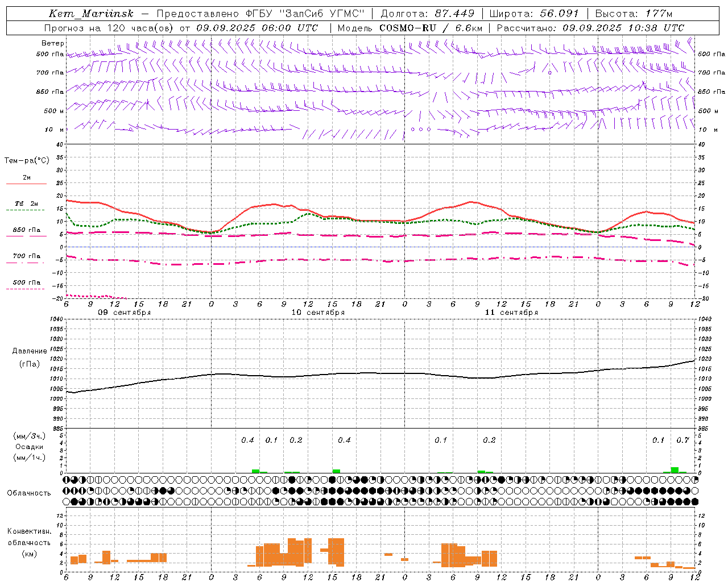Click the 'Осадки' precipitation label
728x582 pixels.
[x=29, y=447]
